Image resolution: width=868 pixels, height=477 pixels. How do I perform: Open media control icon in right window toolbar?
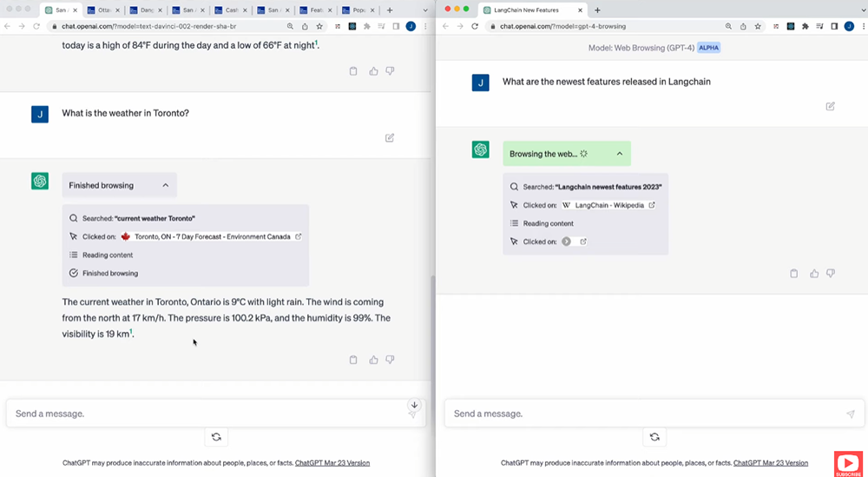820,26
